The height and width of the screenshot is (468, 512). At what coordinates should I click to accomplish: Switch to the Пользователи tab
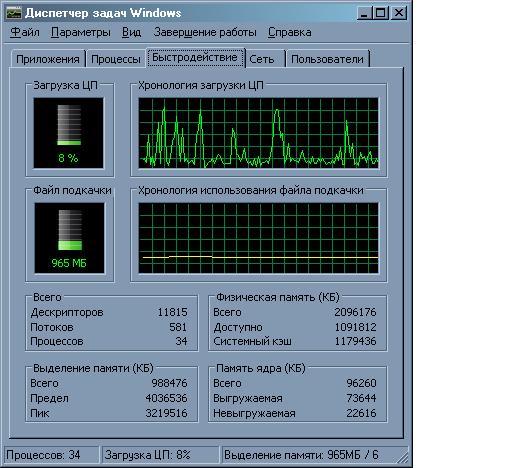(327, 59)
